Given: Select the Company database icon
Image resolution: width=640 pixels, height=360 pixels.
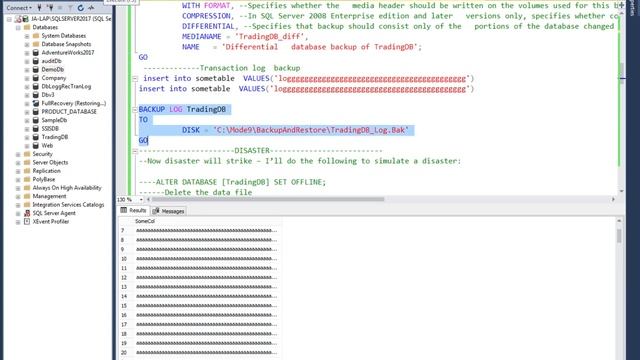Looking at the screenshot, I should tap(36, 78).
